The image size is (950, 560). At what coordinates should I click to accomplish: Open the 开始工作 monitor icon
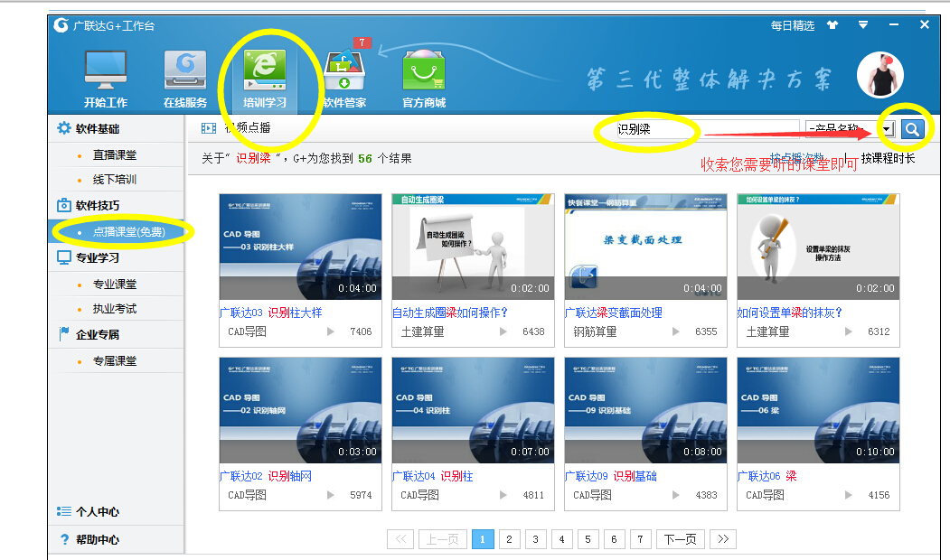point(106,70)
